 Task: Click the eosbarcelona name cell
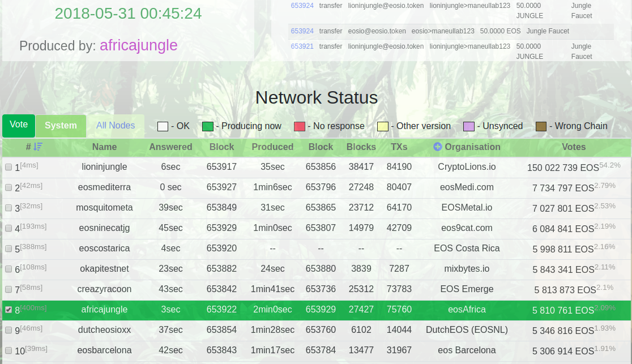tap(104, 350)
